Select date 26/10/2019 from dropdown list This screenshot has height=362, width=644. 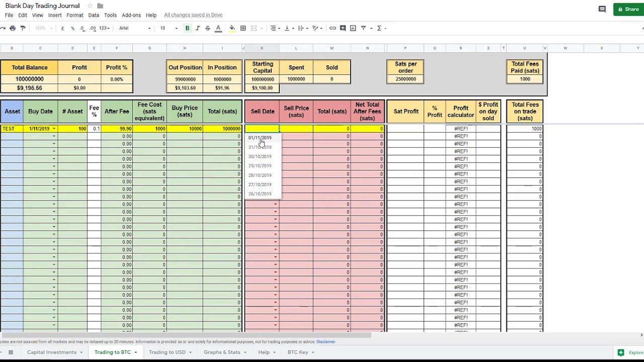[260, 194]
